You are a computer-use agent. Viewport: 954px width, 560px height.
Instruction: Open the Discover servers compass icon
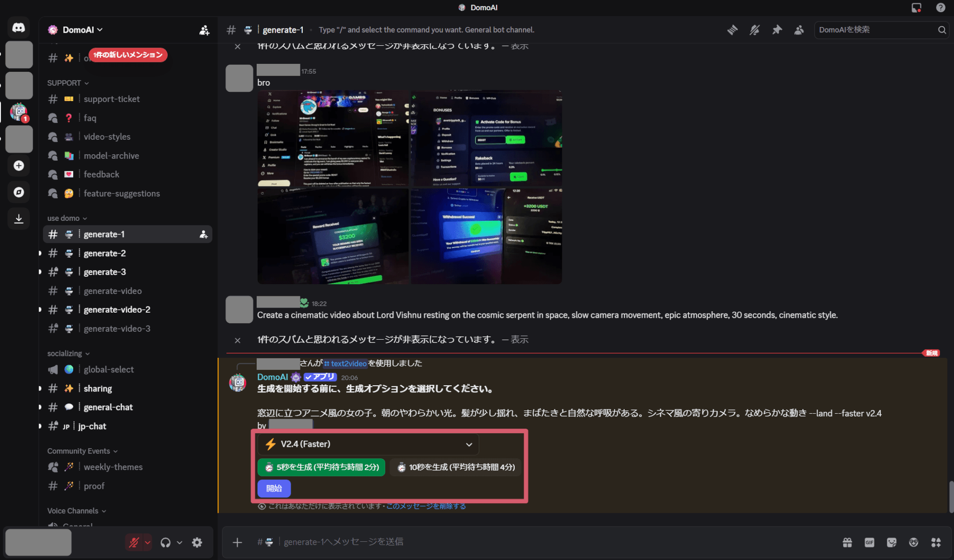[19, 192]
